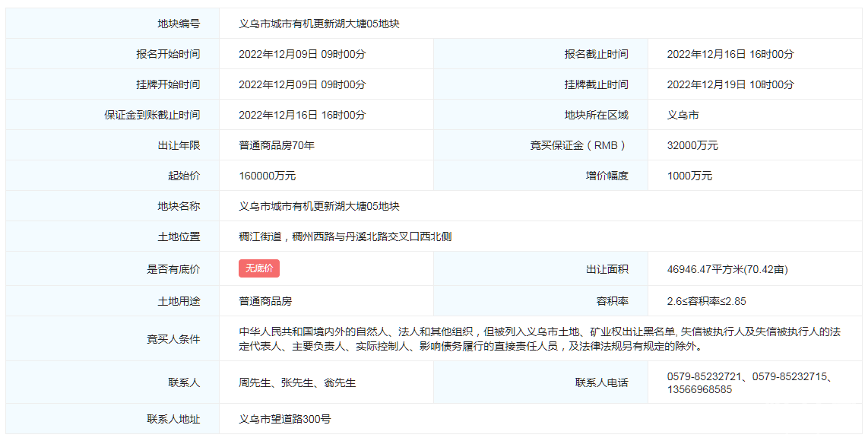The height and width of the screenshot is (441, 868).
Task: Select the 报名开始时间 date value
Action: click(x=302, y=54)
